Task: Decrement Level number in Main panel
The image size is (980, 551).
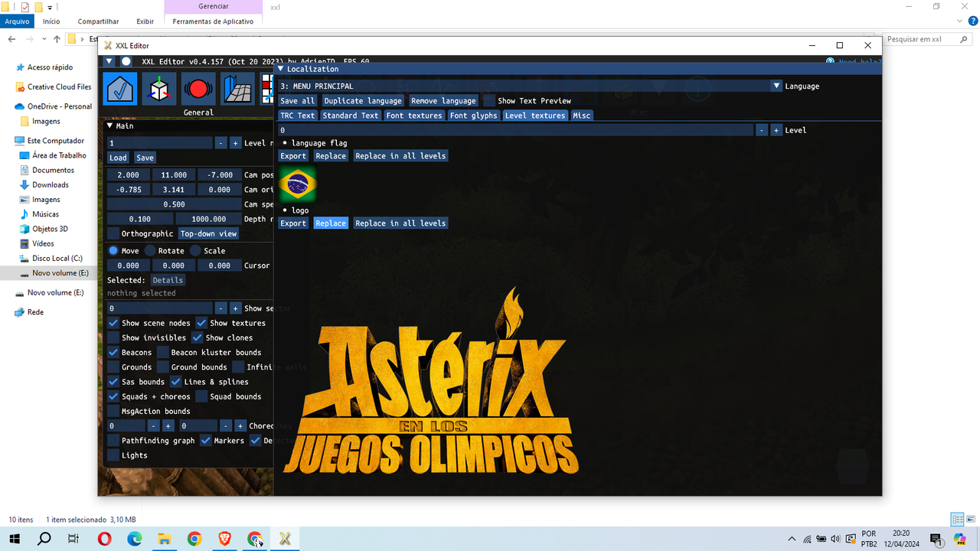Action: coord(220,143)
